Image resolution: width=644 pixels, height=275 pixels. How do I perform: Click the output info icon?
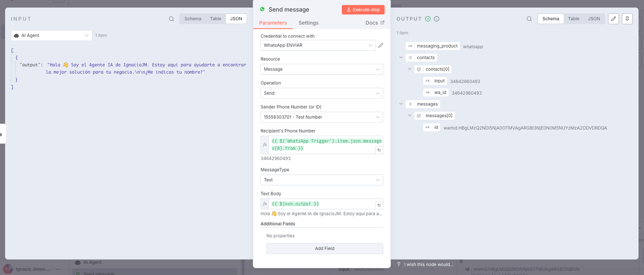pos(437,19)
